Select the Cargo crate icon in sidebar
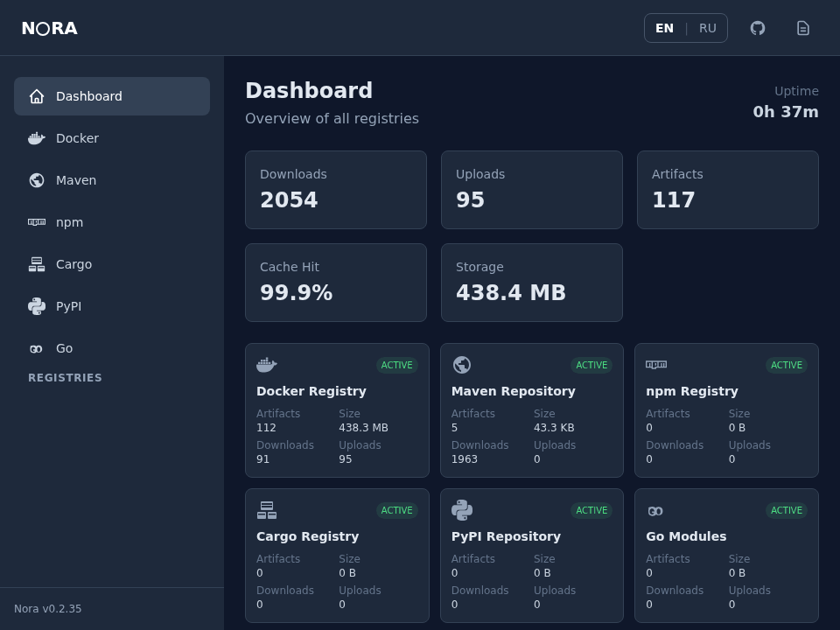The image size is (840, 630). (x=37, y=264)
